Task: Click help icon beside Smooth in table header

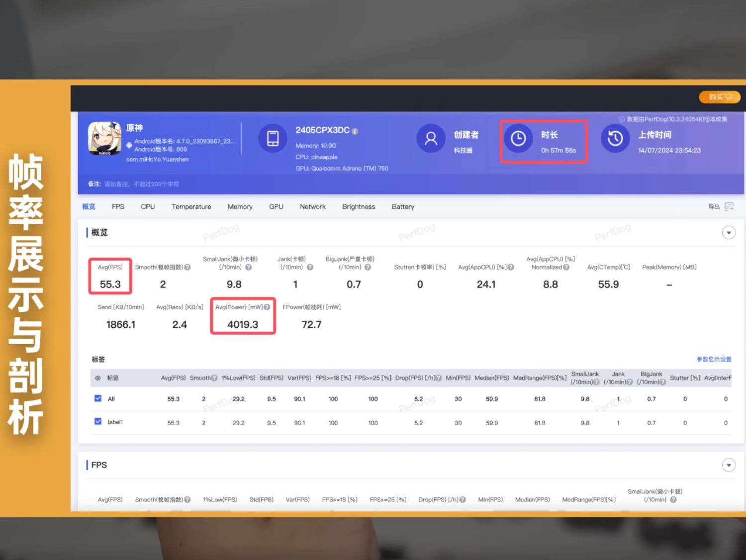Action: click(214, 378)
